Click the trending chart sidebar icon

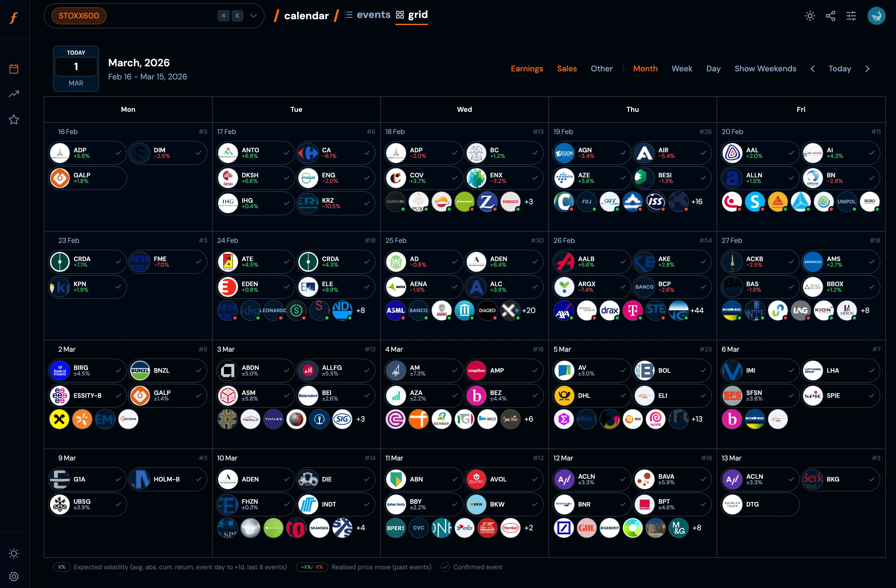coord(14,94)
